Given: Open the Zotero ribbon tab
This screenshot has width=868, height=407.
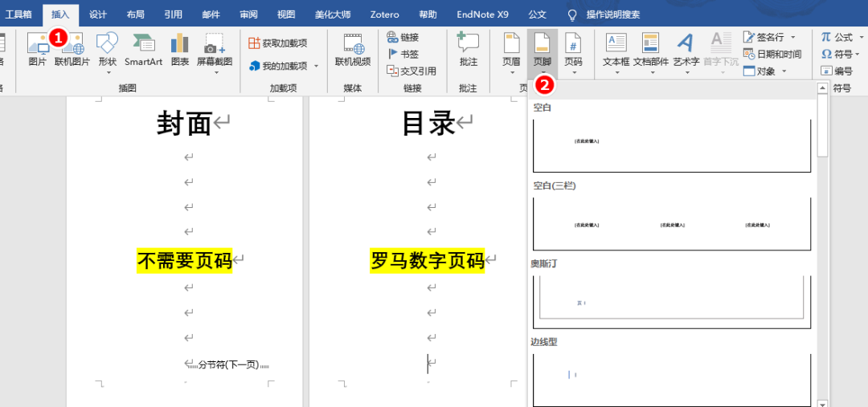Looking at the screenshot, I should pyautogui.click(x=385, y=14).
